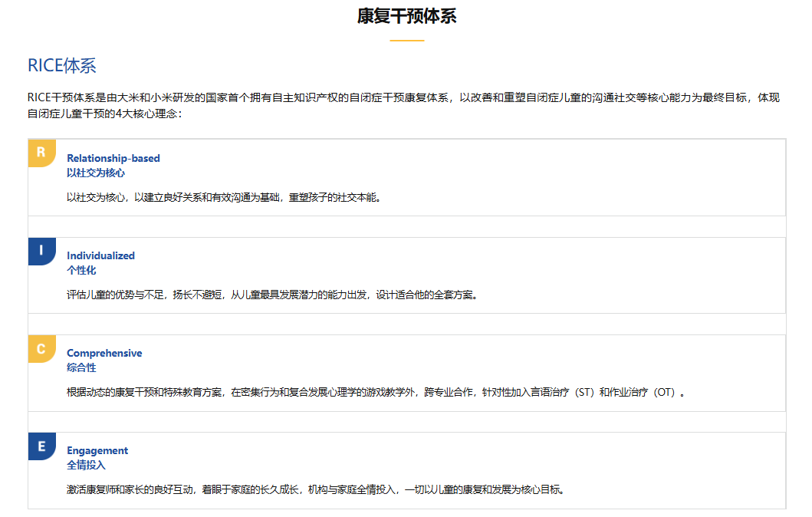
Task: Expand the Relationship-based card
Action: click(406, 176)
